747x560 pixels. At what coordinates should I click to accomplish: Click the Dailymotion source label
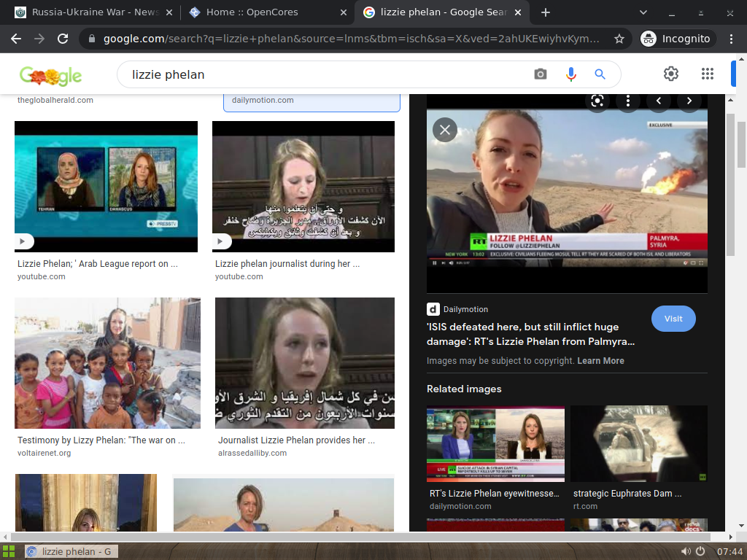(465, 309)
